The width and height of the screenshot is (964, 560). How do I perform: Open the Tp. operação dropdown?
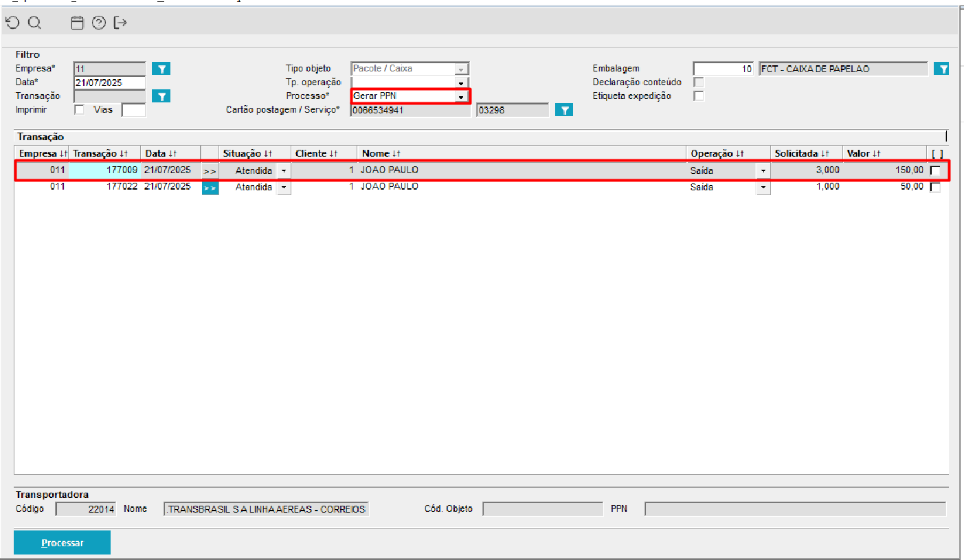tap(462, 82)
